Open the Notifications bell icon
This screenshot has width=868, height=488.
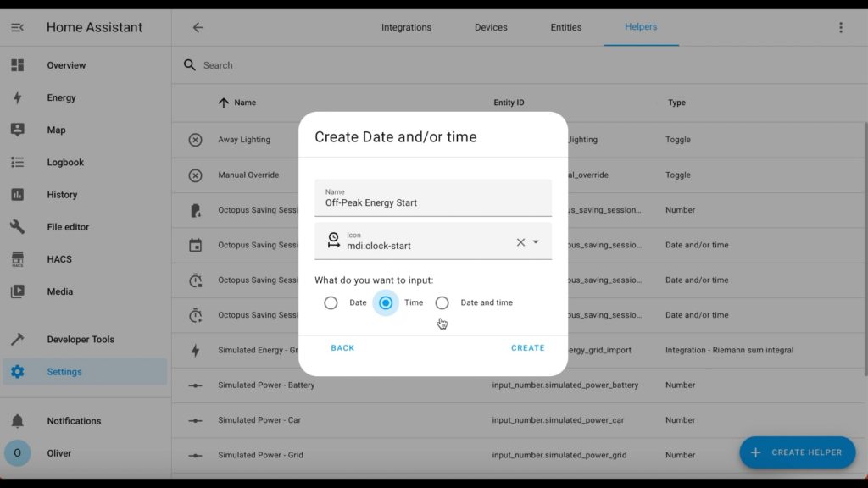17,421
